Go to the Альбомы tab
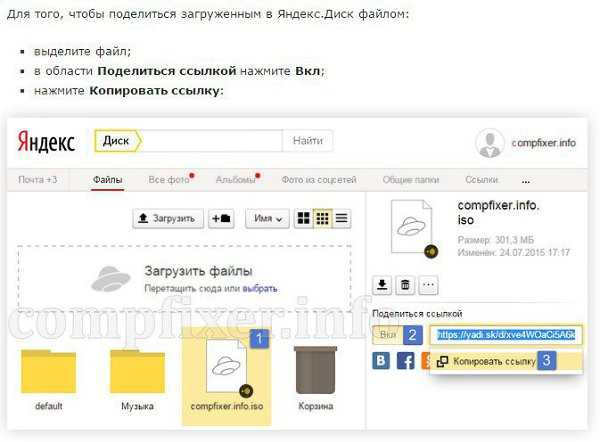600x442 pixels. (x=235, y=180)
